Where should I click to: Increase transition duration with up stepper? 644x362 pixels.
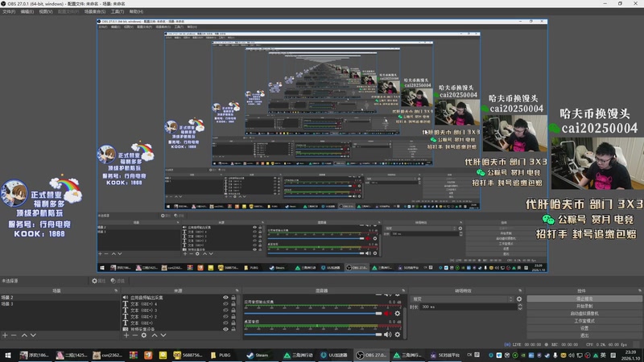[x=520, y=306]
